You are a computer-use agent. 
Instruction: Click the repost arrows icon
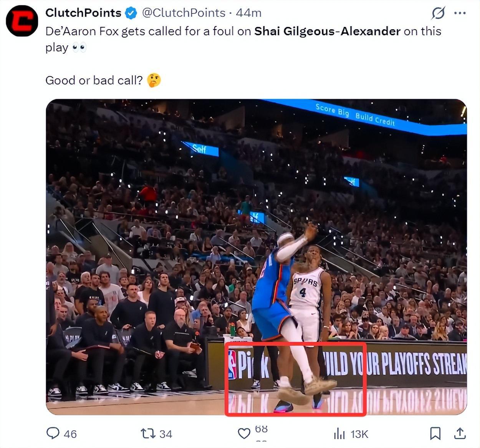point(147,434)
